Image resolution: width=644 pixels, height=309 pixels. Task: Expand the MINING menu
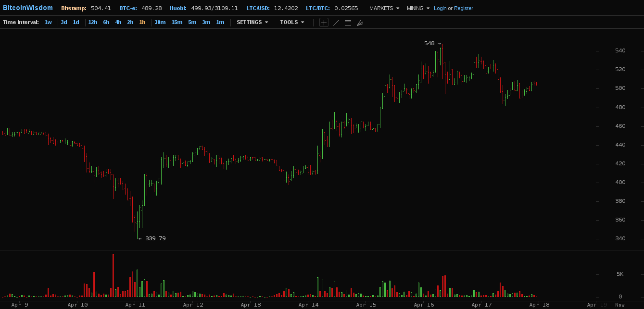coord(418,8)
